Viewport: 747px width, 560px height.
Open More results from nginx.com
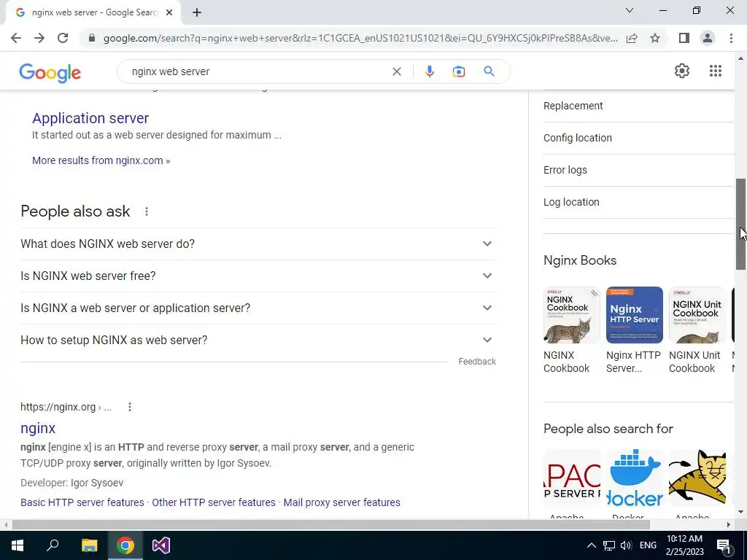click(x=101, y=160)
